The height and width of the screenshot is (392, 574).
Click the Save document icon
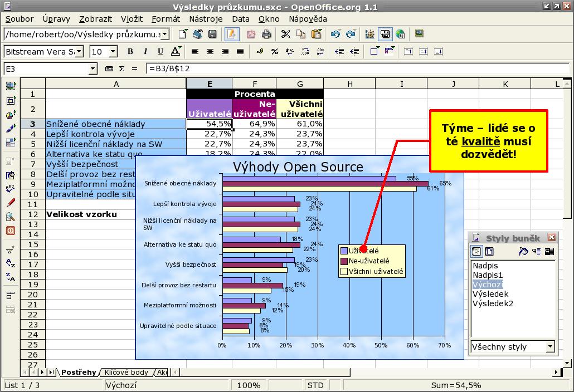pyautogui.click(x=212, y=35)
